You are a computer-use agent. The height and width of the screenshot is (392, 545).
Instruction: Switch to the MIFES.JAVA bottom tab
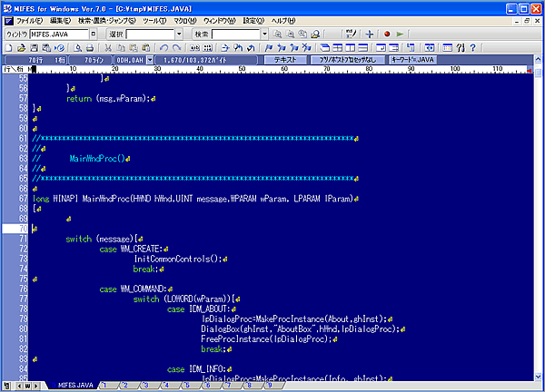point(72,386)
